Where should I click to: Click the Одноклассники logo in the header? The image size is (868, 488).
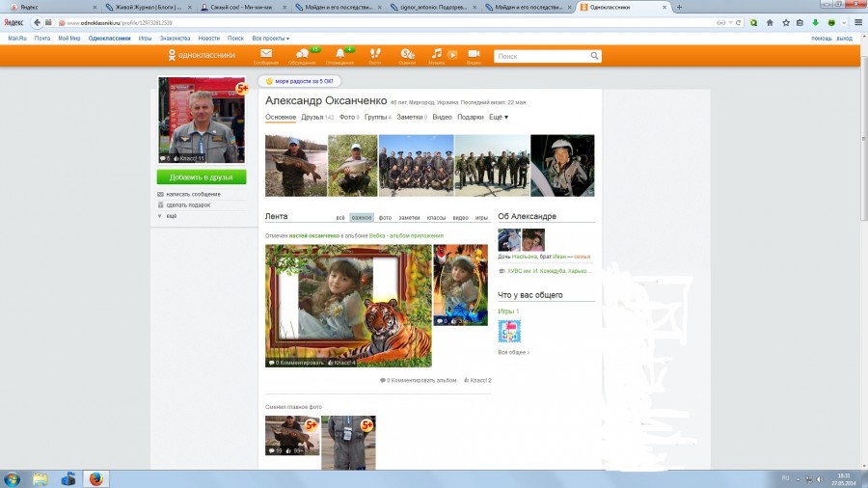coord(201,56)
